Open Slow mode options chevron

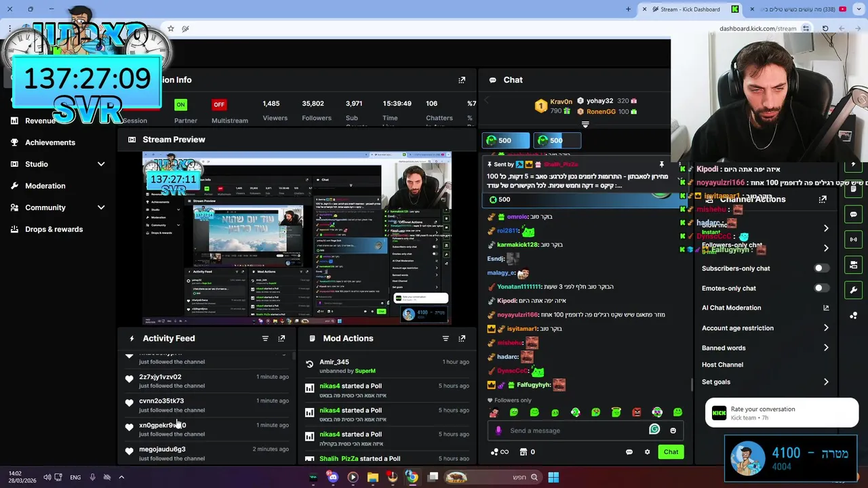click(826, 228)
